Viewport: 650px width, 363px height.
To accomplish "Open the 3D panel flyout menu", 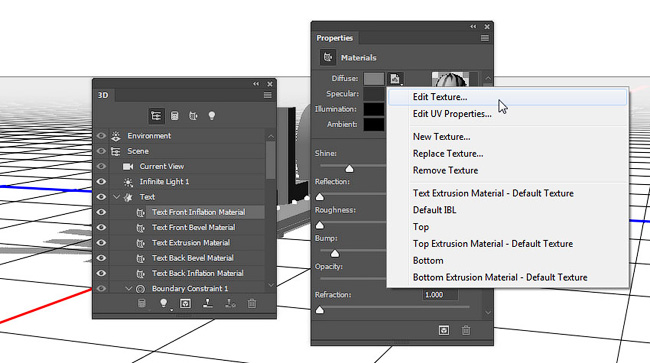I will [268, 95].
